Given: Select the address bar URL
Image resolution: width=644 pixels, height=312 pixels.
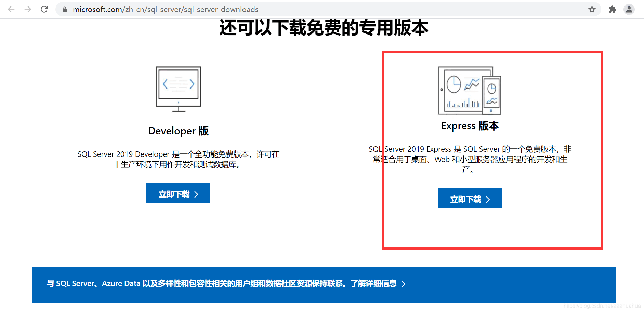Looking at the screenshot, I should point(166,10).
